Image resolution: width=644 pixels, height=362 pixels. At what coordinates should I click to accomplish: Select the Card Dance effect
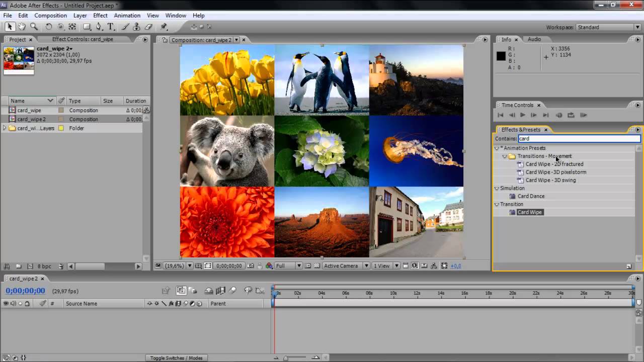coord(531,197)
